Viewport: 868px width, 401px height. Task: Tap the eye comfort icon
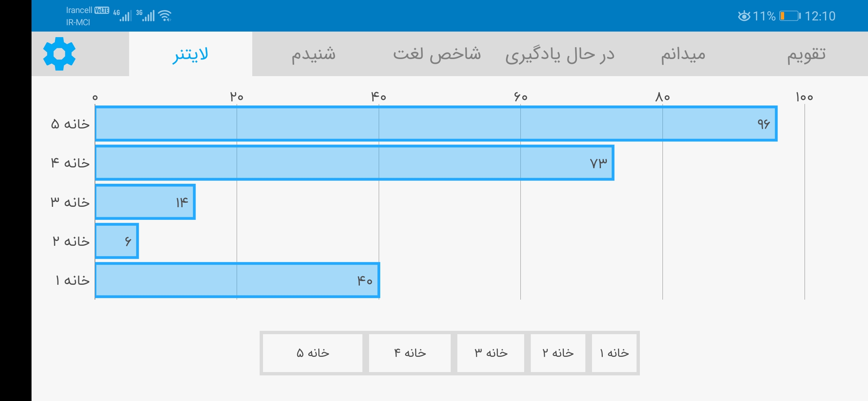[744, 16]
